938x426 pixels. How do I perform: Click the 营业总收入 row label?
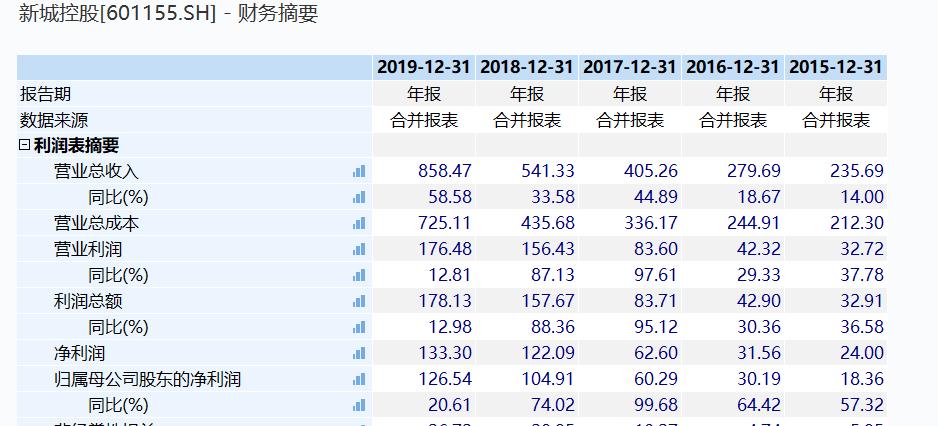coord(96,172)
